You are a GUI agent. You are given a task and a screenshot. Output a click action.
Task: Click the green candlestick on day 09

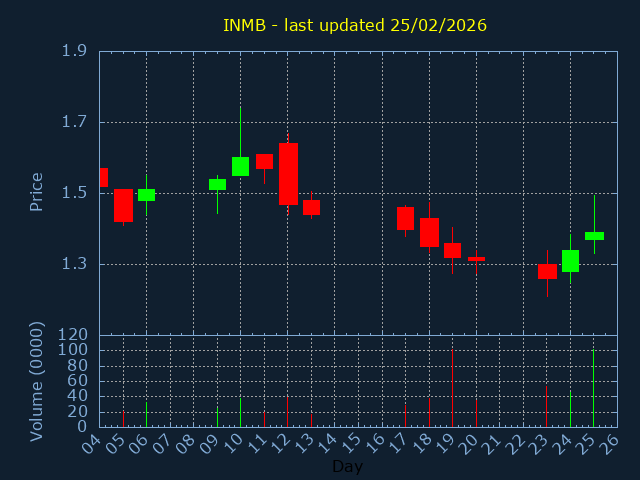coord(217,184)
